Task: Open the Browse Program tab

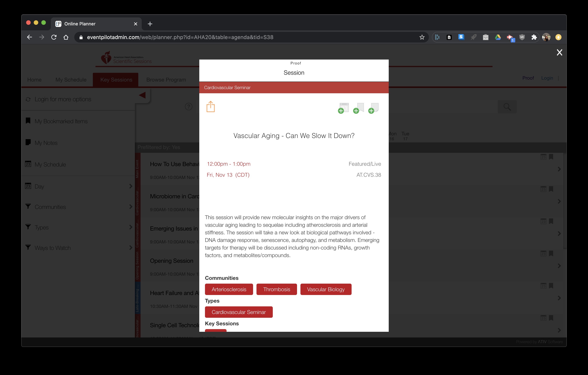Action: tap(166, 80)
